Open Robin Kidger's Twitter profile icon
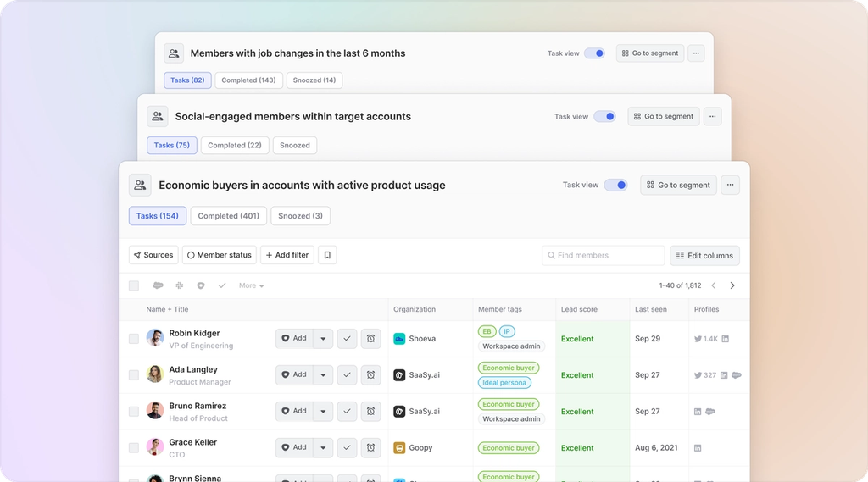The height and width of the screenshot is (482, 868). (698, 339)
